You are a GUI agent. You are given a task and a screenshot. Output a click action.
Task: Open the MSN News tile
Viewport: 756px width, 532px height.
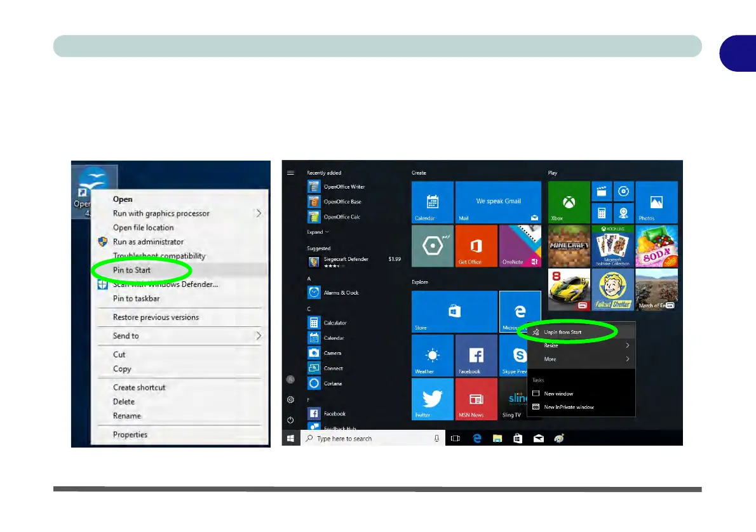476,399
